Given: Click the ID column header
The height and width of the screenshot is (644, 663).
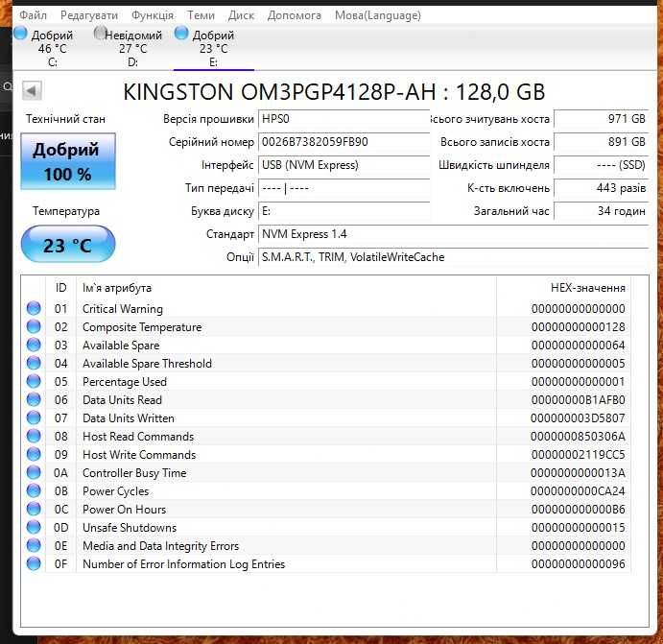Looking at the screenshot, I should (x=60, y=288).
